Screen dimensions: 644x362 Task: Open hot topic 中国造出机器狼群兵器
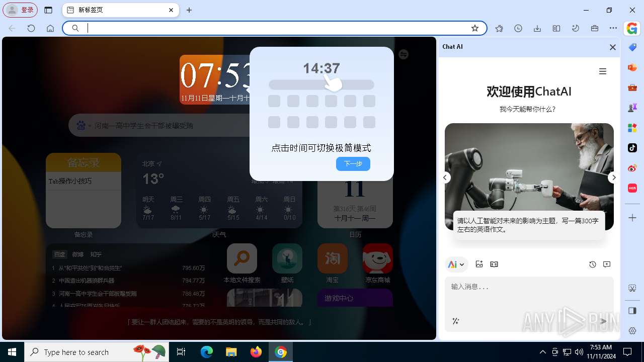pos(87,281)
